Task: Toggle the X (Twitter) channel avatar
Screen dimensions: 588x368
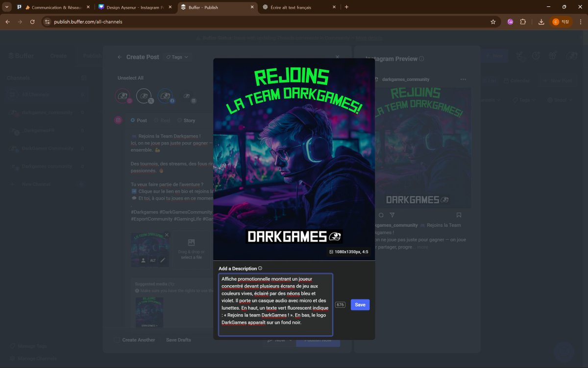Action: pyautogui.click(x=145, y=96)
